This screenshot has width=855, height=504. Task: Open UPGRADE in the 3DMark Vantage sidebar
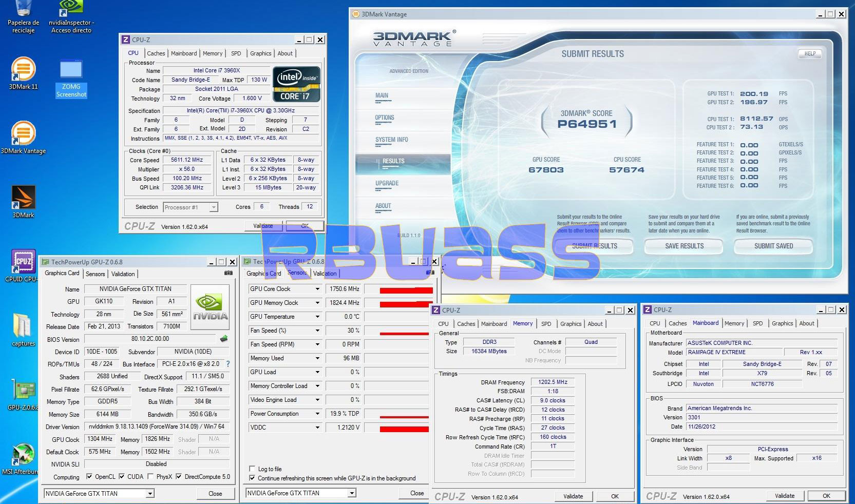387,184
